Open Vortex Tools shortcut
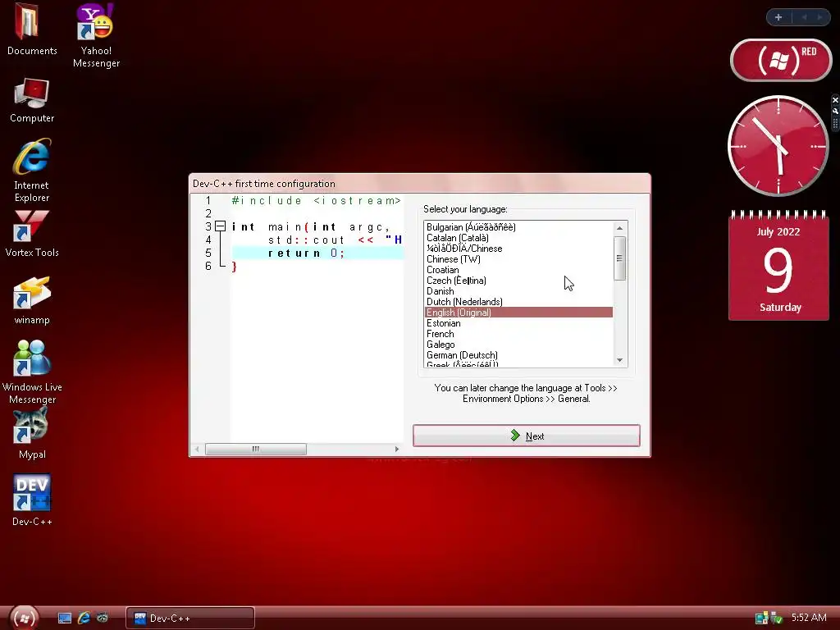840x630 pixels. [32, 234]
